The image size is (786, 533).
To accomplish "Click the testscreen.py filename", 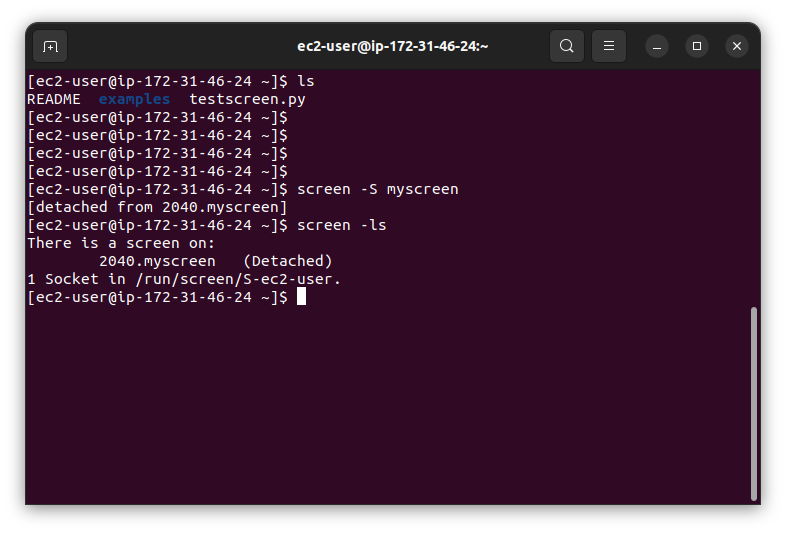I will pos(247,99).
